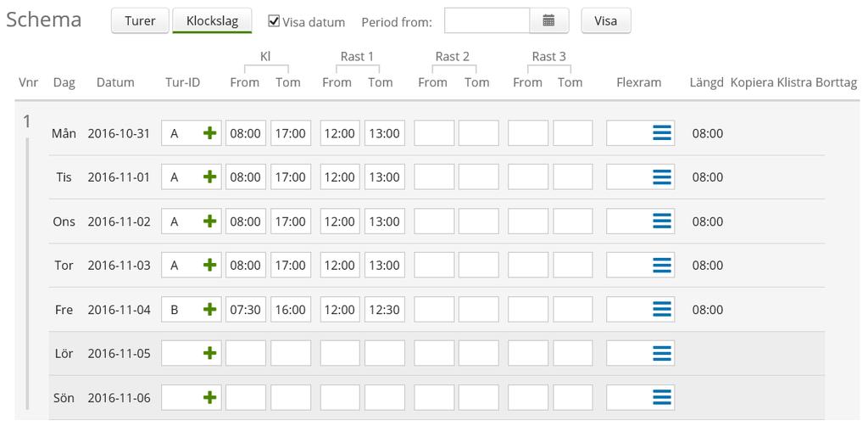Image resolution: width=868 pixels, height=426 pixels.
Task: Toggle the Visa datum checkbox
Action: [274, 21]
